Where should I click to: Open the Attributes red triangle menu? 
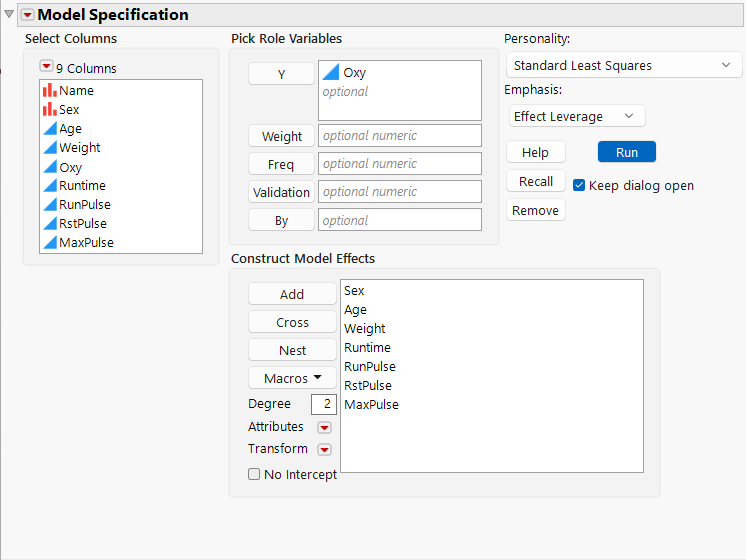tap(324, 427)
